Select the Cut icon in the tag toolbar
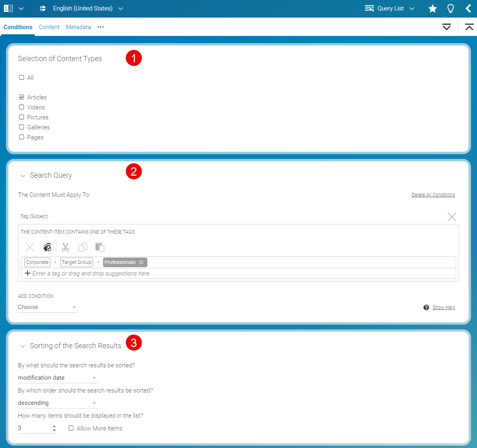 (65, 247)
